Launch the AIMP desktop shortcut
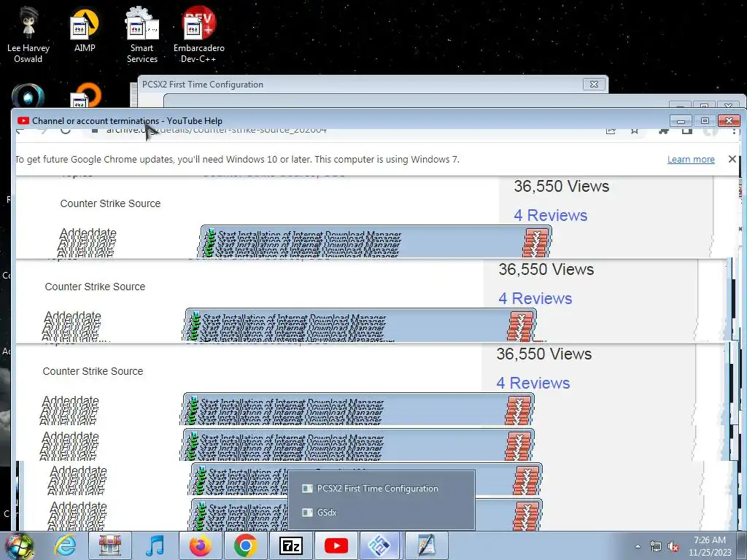The height and width of the screenshot is (560, 747). point(85,29)
